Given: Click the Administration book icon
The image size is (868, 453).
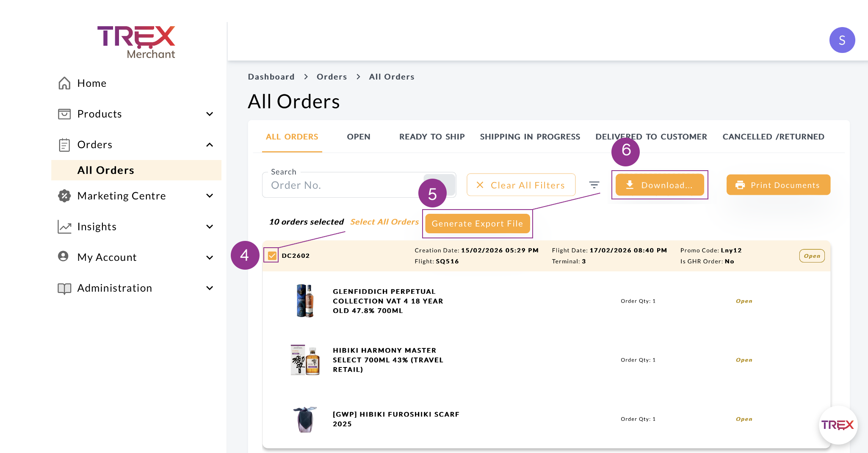Looking at the screenshot, I should tap(64, 288).
